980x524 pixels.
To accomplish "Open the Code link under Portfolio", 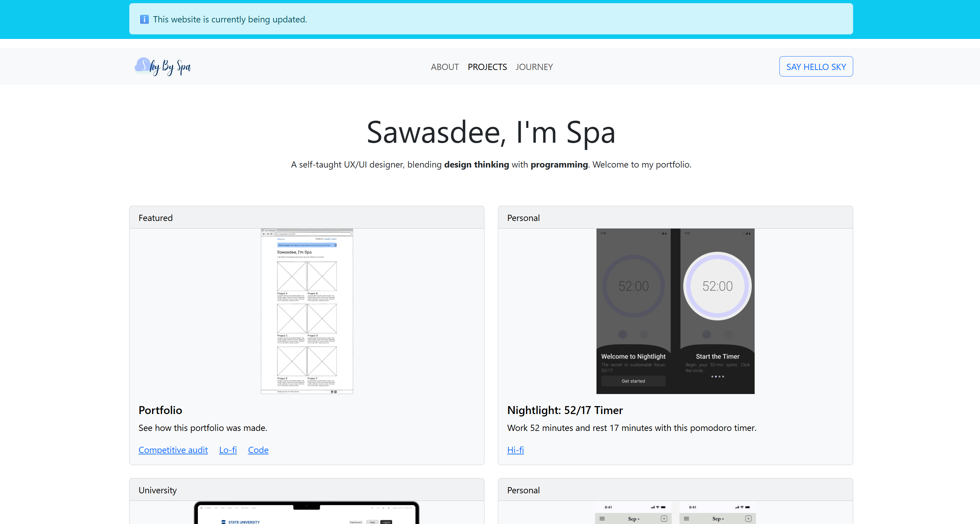I will pyautogui.click(x=258, y=450).
